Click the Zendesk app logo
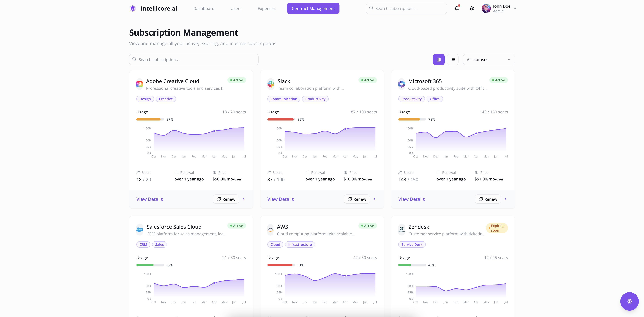The image size is (644, 317). point(401,230)
